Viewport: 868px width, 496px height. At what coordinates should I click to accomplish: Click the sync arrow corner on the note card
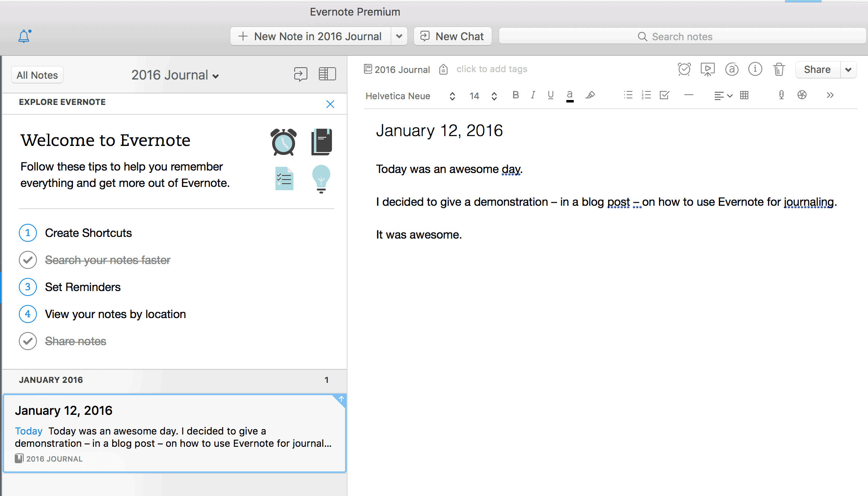(x=341, y=399)
